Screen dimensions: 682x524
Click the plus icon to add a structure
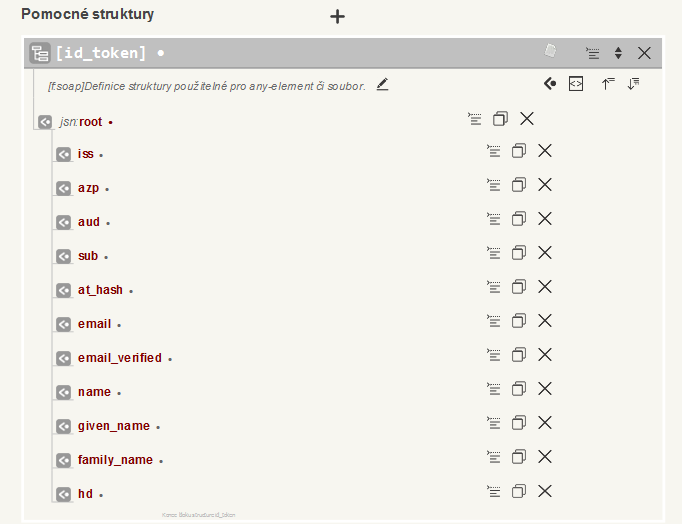[x=338, y=16]
